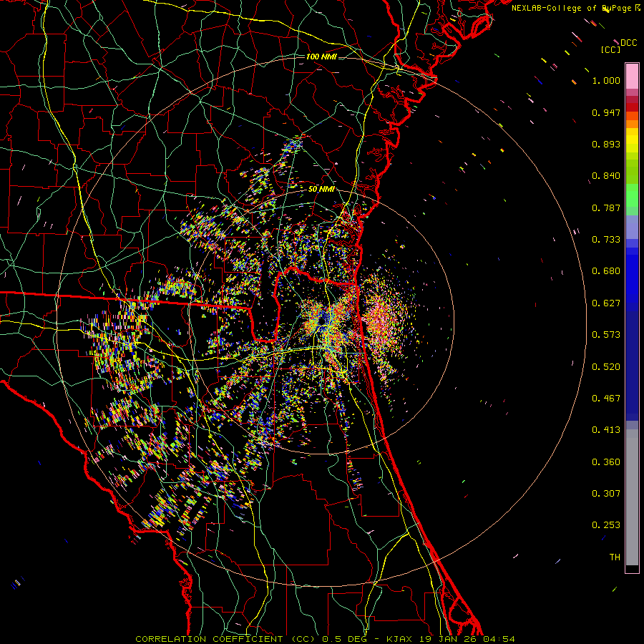
Task: Click the DCC label above color bar
Action: point(629,43)
